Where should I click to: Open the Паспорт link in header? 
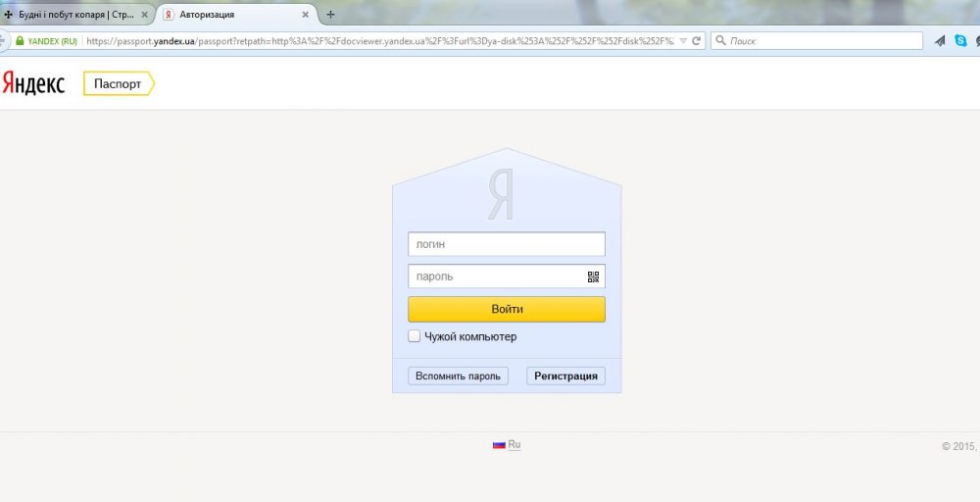click(x=118, y=84)
